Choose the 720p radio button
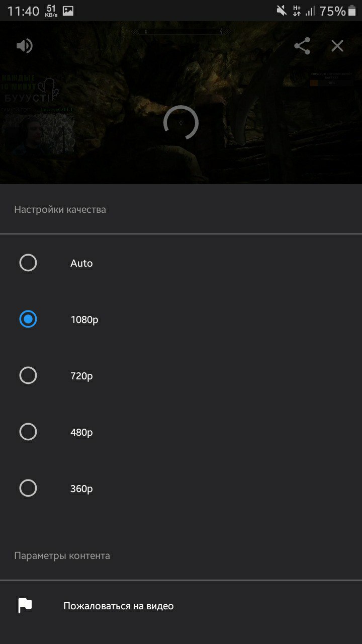 (28, 375)
